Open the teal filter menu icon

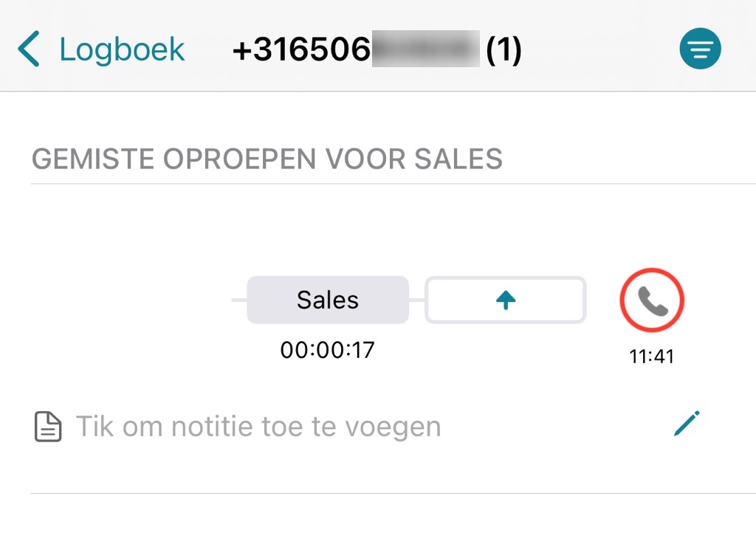click(x=700, y=49)
